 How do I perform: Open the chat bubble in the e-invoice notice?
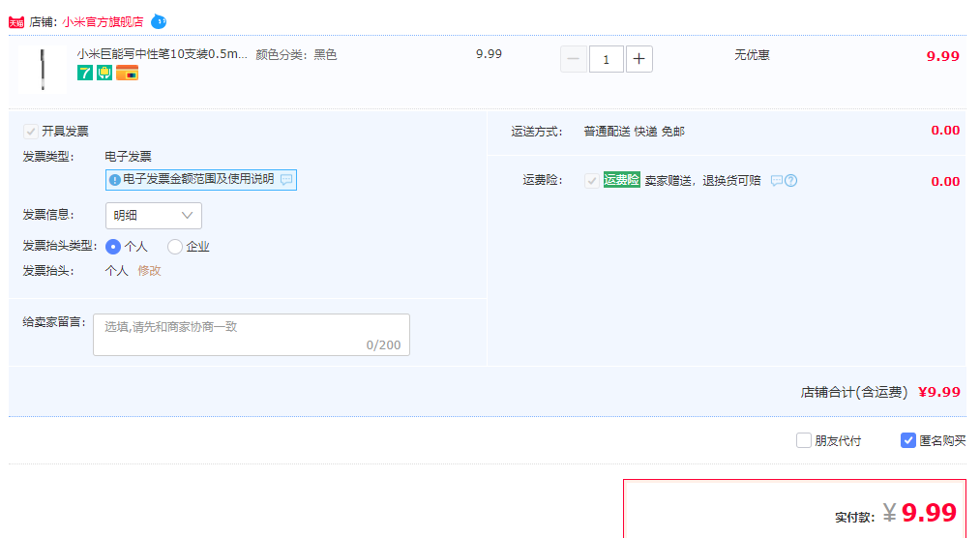(286, 179)
